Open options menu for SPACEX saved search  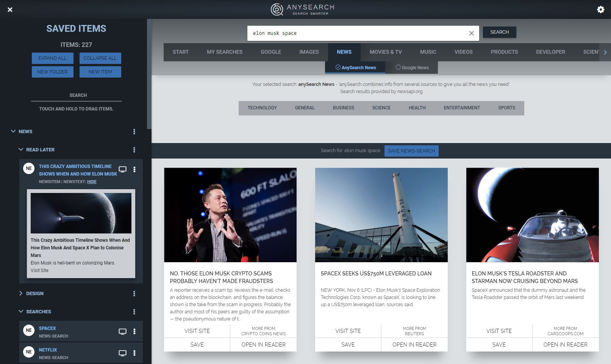coord(134,331)
